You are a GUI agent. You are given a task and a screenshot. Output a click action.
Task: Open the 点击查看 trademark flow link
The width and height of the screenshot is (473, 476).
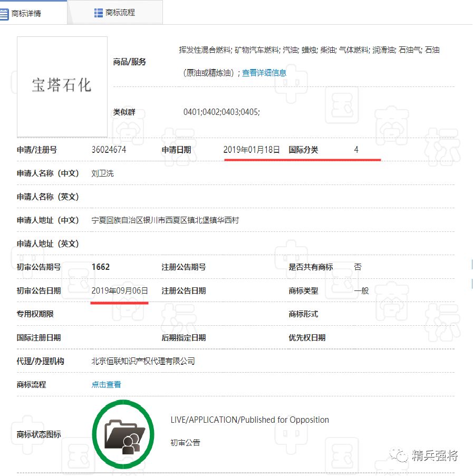tap(105, 384)
